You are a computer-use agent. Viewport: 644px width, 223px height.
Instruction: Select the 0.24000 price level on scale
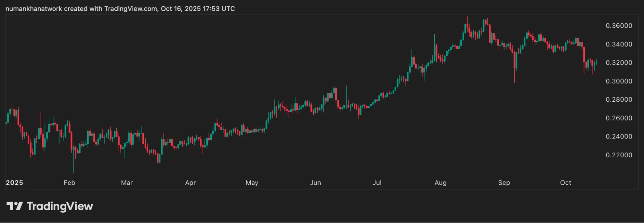point(619,136)
